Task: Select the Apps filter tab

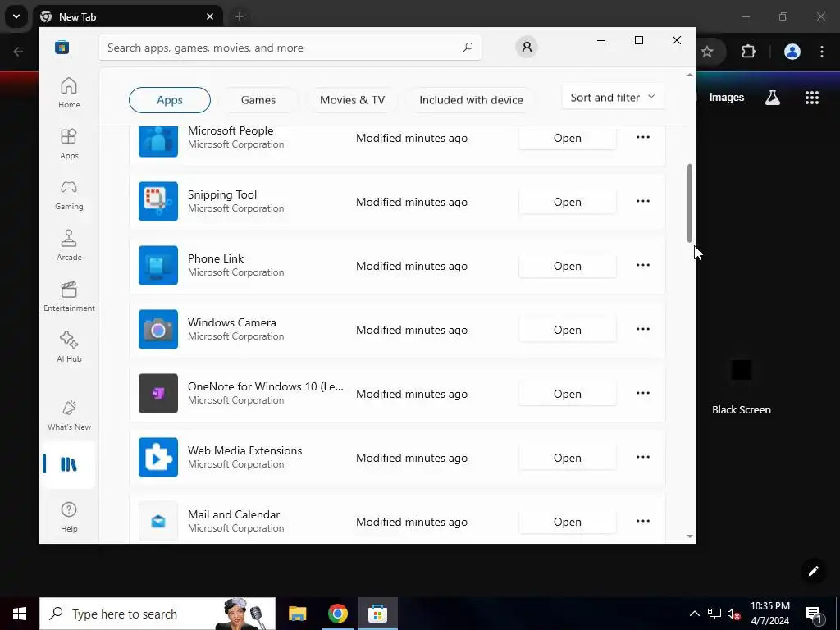Action: point(170,100)
